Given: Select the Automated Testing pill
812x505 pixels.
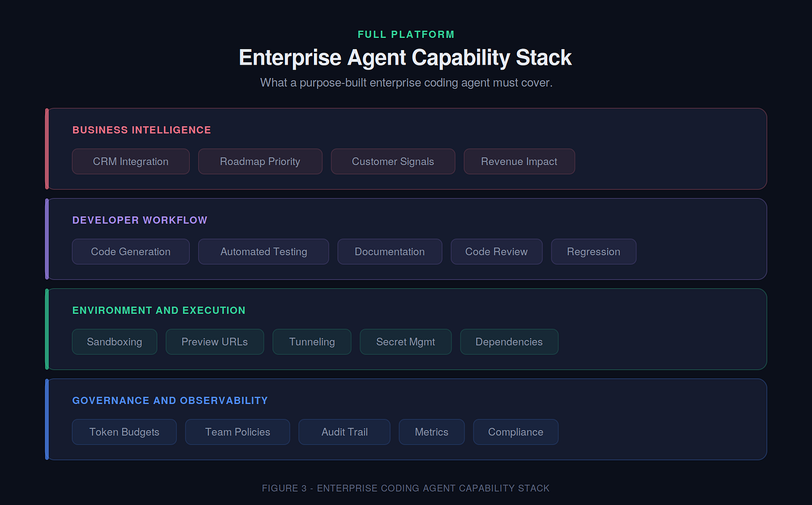Looking at the screenshot, I should click(x=263, y=251).
